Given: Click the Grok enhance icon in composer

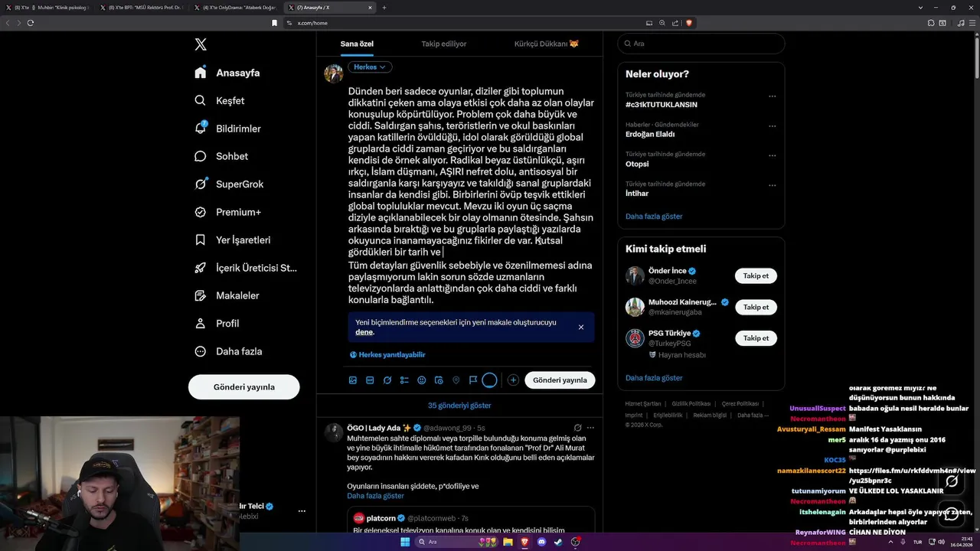Looking at the screenshot, I should 387,380.
